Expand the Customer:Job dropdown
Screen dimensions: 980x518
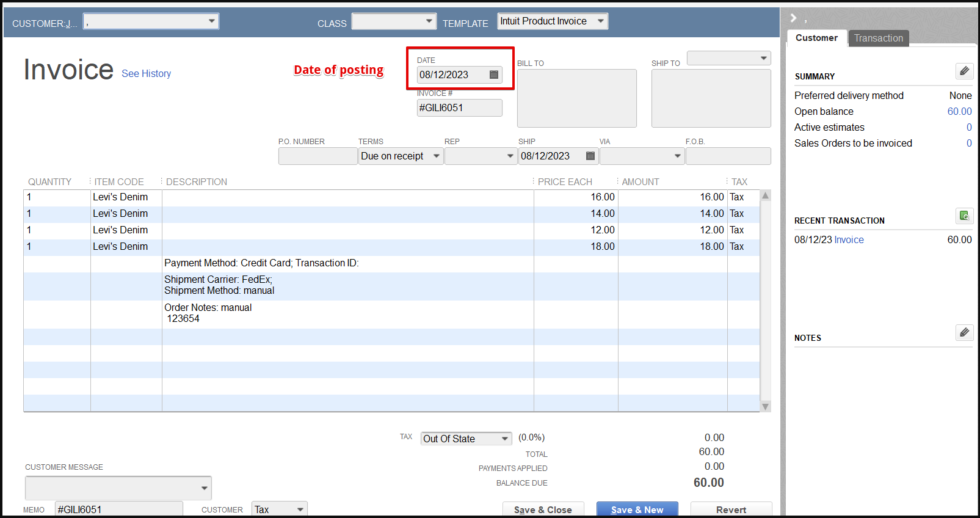pyautogui.click(x=211, y=21)
